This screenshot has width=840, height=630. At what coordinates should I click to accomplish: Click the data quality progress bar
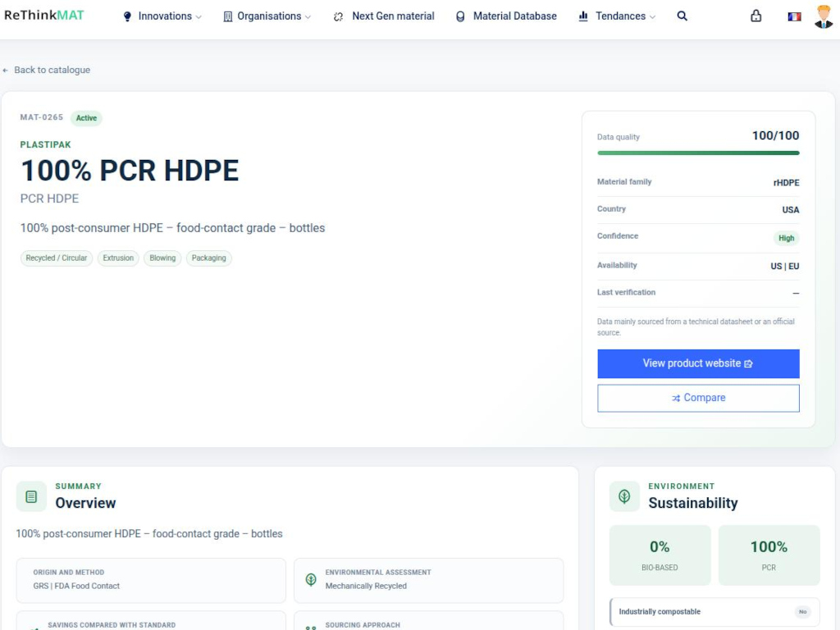click(698, 153)
